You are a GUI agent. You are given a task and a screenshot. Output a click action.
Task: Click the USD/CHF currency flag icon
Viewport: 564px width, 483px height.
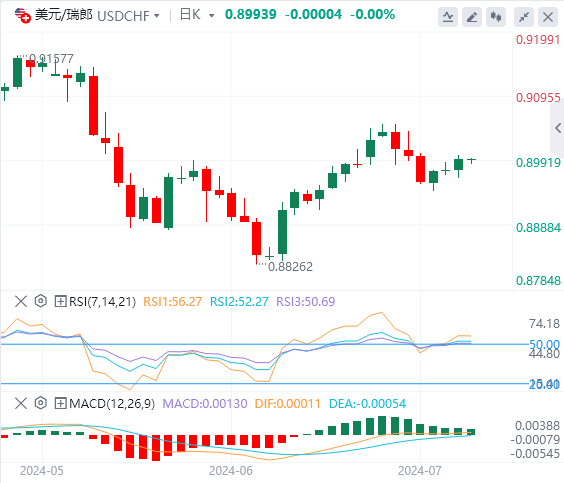coord(22,16)
